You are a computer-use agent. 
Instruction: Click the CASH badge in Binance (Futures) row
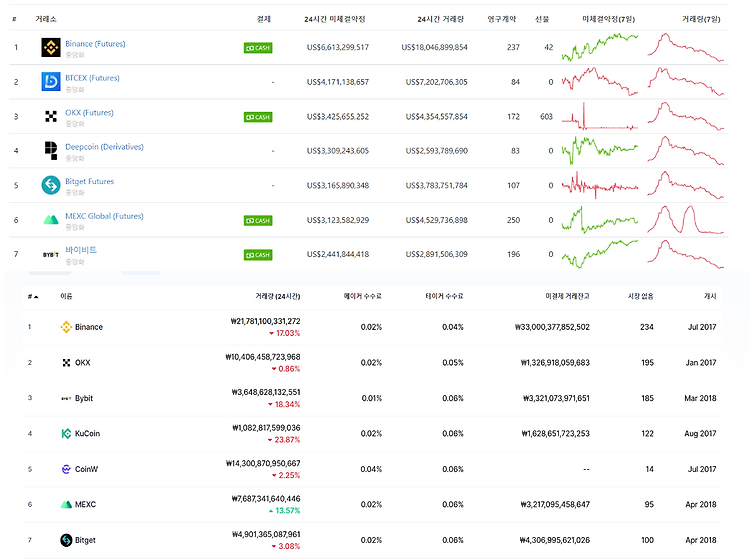pos(258,48)
